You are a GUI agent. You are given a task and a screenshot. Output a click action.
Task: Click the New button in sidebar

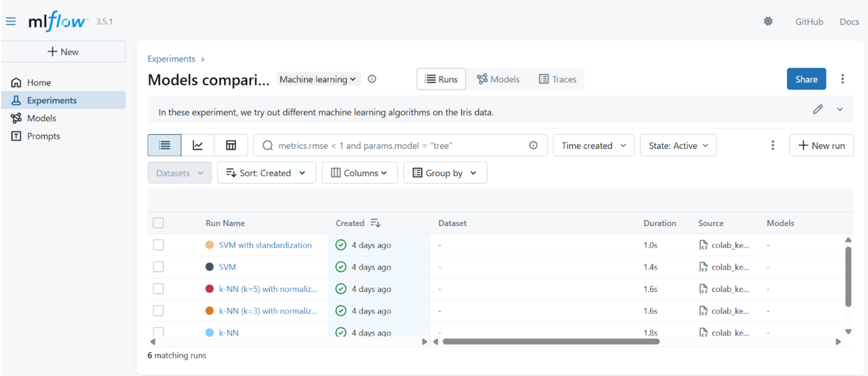pyautogui.click(x=63, y=52)
